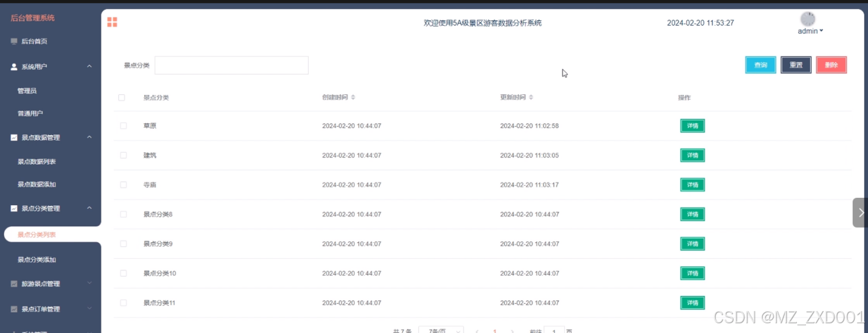Click the 景点订单管理 chart icon
868x333 pixels.
tap(14, 309)
